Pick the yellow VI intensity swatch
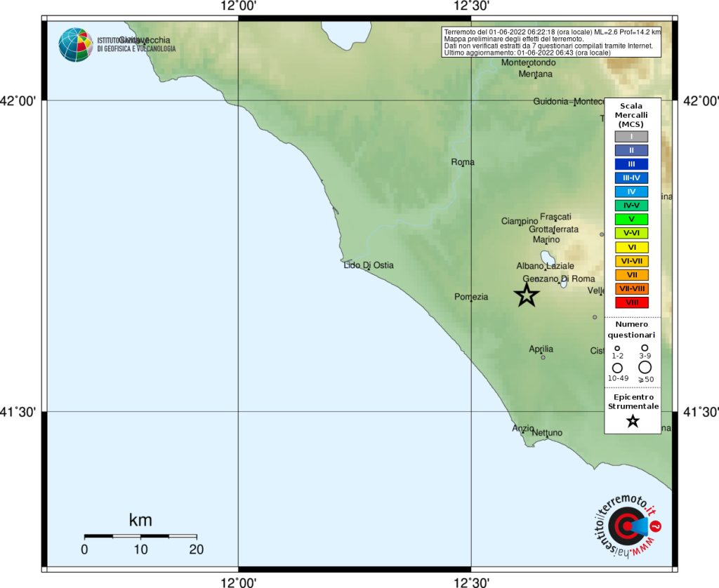 pyautogui.click(x=631, y=247)
